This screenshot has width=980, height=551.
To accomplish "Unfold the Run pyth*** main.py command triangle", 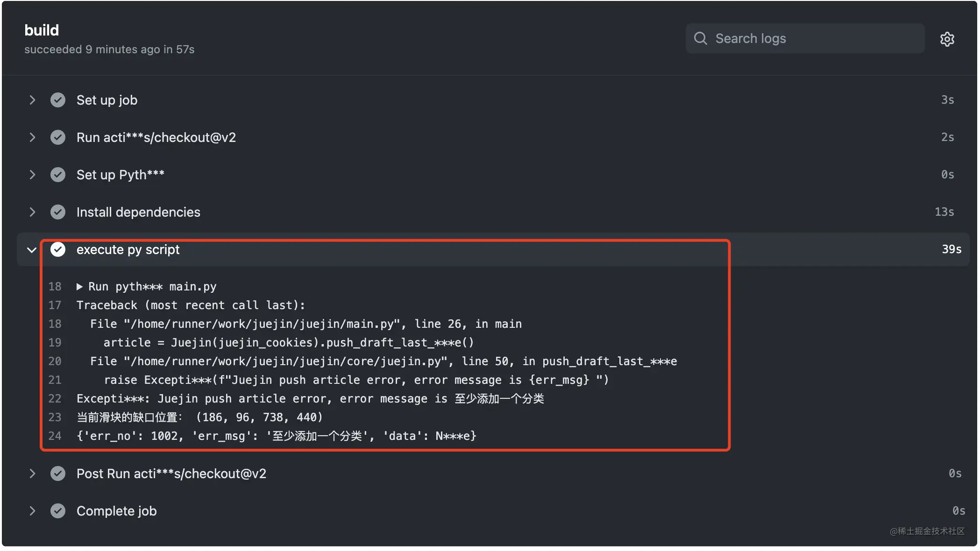I will coord(79,287).
